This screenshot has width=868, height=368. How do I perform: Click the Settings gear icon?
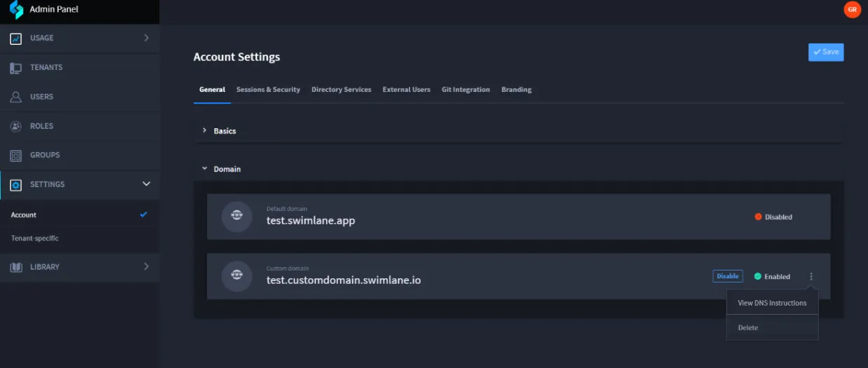[x=15, y=184]
